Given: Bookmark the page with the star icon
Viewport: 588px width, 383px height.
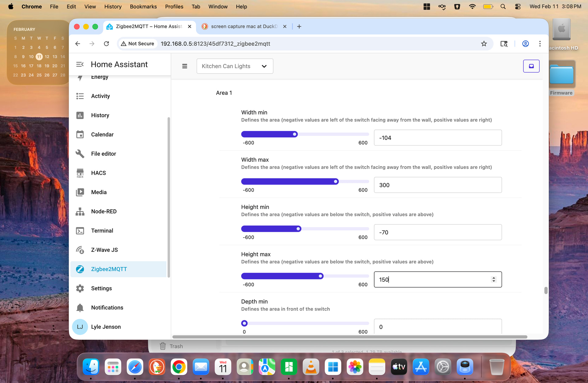Looking at the screenshot, I should pyautogui.click(x=484, y=44).
